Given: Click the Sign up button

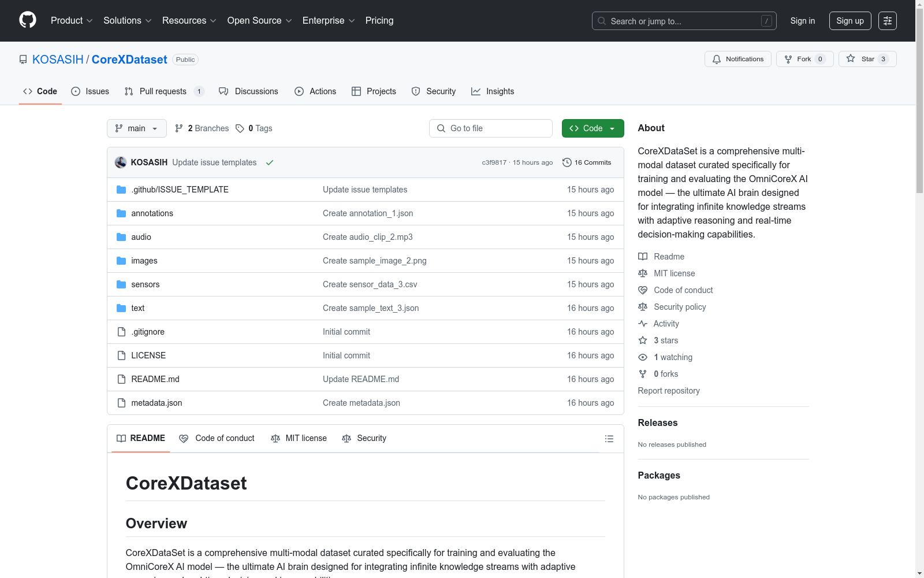Looking at the screenshot, I should coord(850,21).
